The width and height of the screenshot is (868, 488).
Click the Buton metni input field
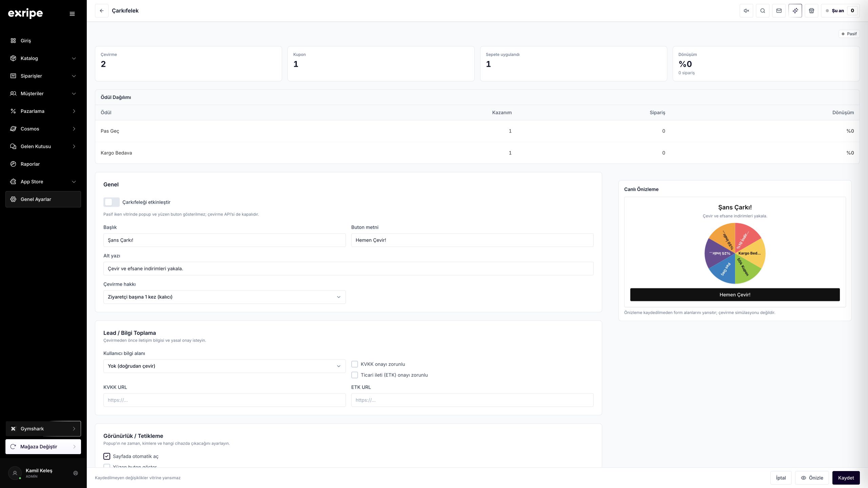(472, 240)
